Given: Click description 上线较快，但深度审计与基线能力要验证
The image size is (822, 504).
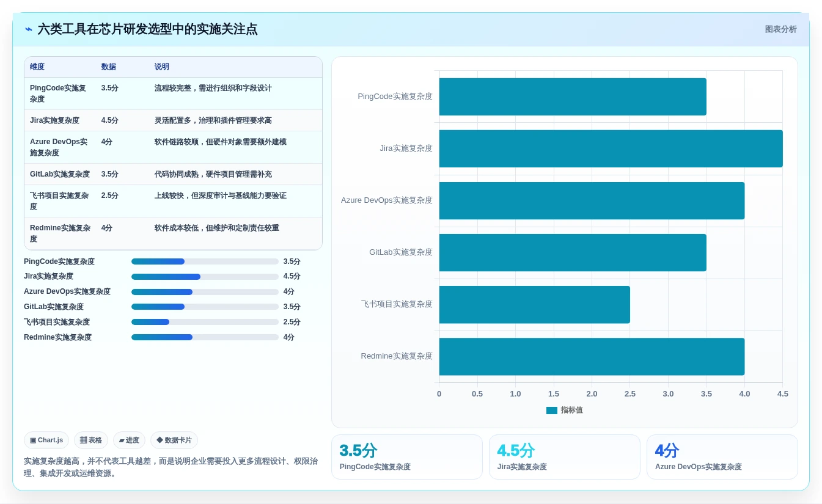Looking at the screenshot, I should tap(221, 195).
